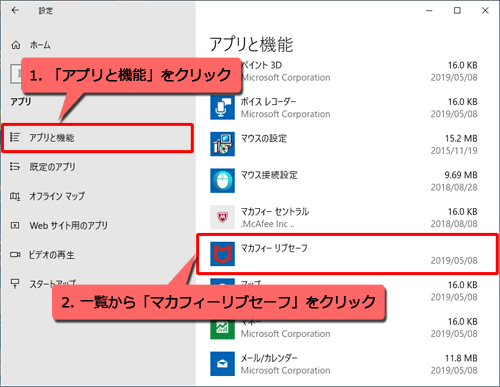Minimize the settings window

click(x=429, y=11)
